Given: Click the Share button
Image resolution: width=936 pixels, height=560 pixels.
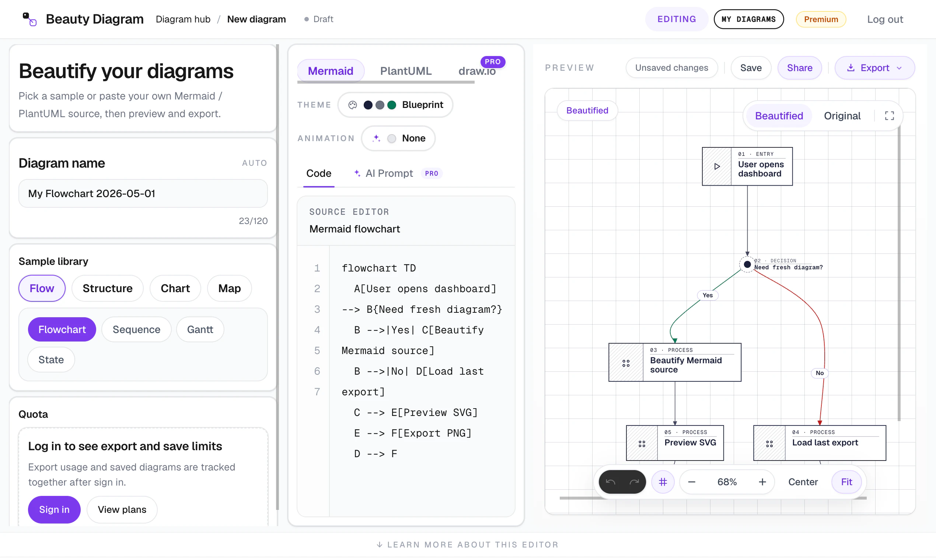Looking at the screenshot, I should (x=799, y=68).
